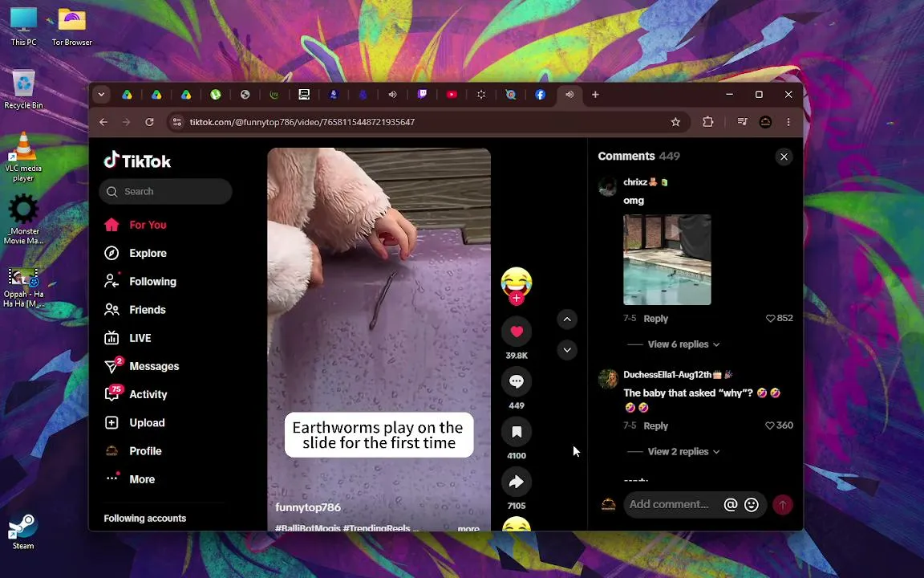The width and height of the screenshot is (924, 578).
Task: Expand View 2 replies under DuchessElla1
Action: (683, 452)
